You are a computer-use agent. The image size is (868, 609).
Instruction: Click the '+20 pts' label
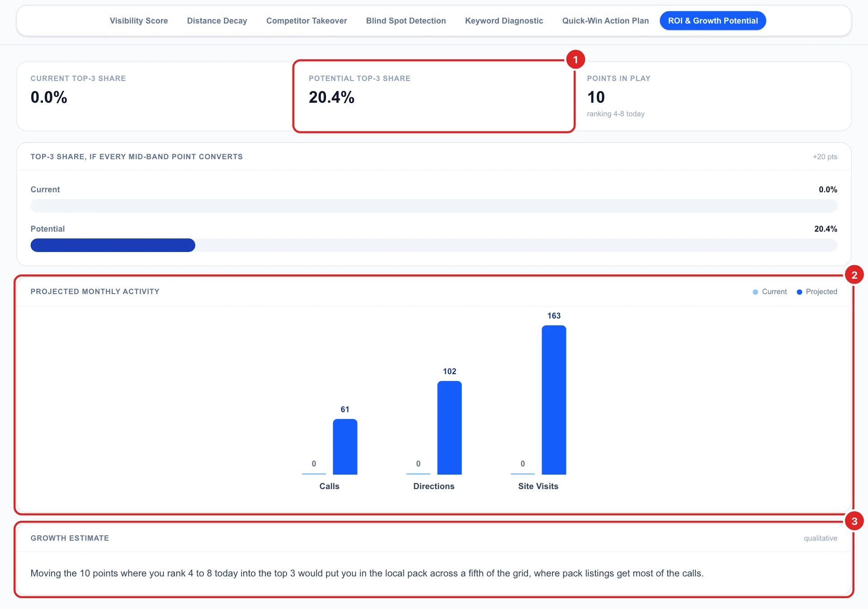pos(825,157)
